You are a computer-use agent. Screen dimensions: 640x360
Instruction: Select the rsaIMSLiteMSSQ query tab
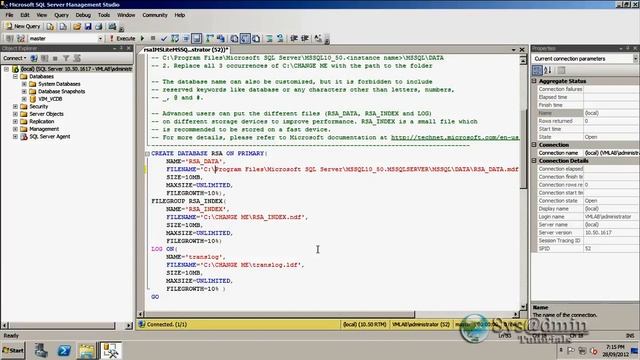pos(186,50)
